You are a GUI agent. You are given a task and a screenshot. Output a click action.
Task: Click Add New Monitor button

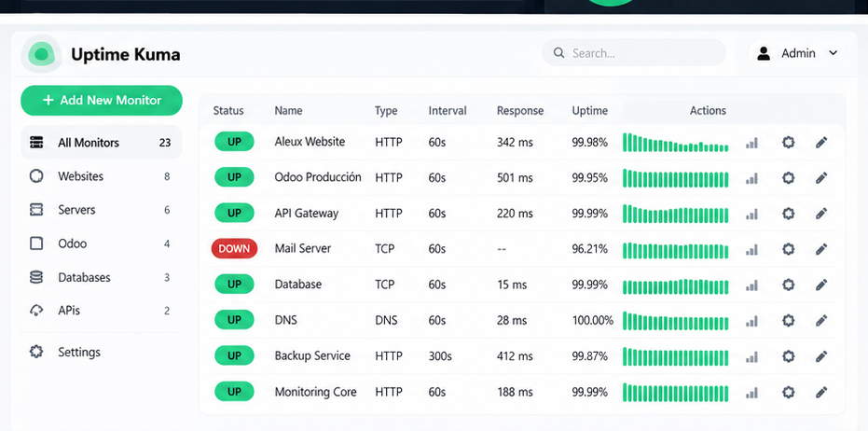point(102,100)
